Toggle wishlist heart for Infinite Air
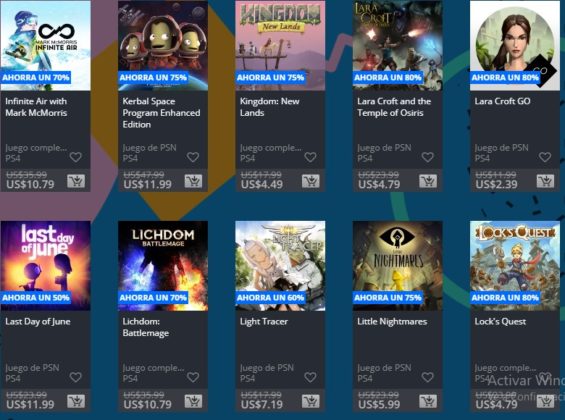 click(x=76, y=157)
